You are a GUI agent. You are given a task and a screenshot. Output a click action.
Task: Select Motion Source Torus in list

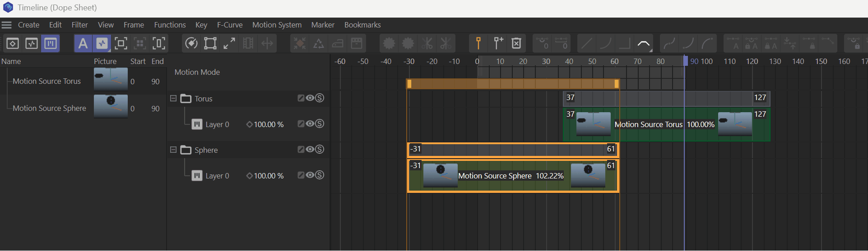coord(46,81)
